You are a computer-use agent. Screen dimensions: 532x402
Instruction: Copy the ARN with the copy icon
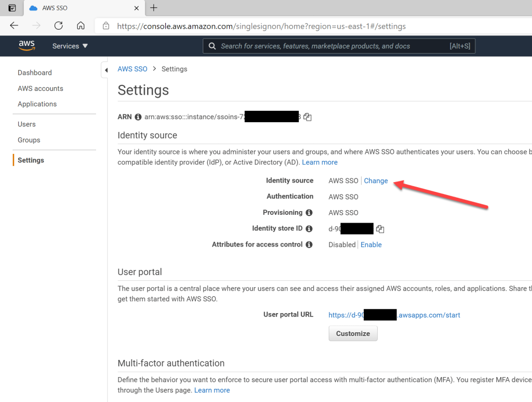pos(308,117)
